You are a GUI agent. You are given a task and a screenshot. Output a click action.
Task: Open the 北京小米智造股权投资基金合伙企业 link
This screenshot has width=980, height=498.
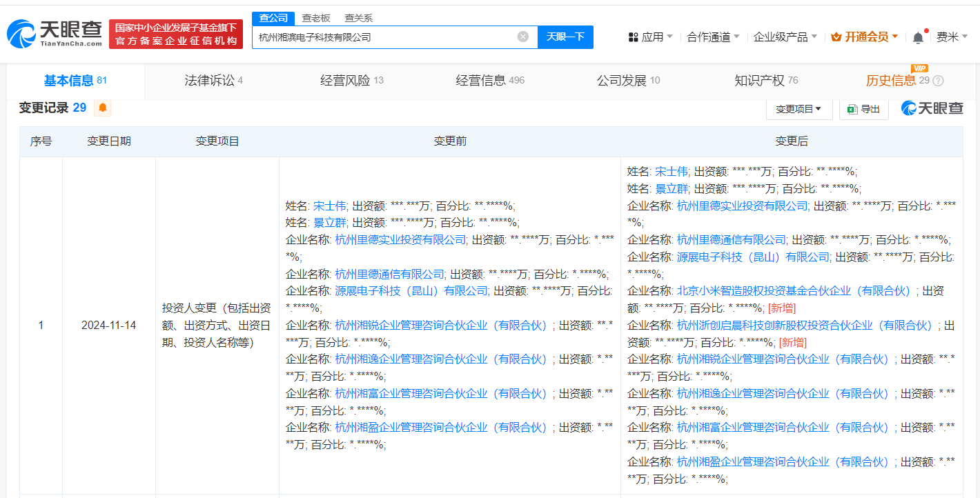pyautogui.click(x=794, y=291)
